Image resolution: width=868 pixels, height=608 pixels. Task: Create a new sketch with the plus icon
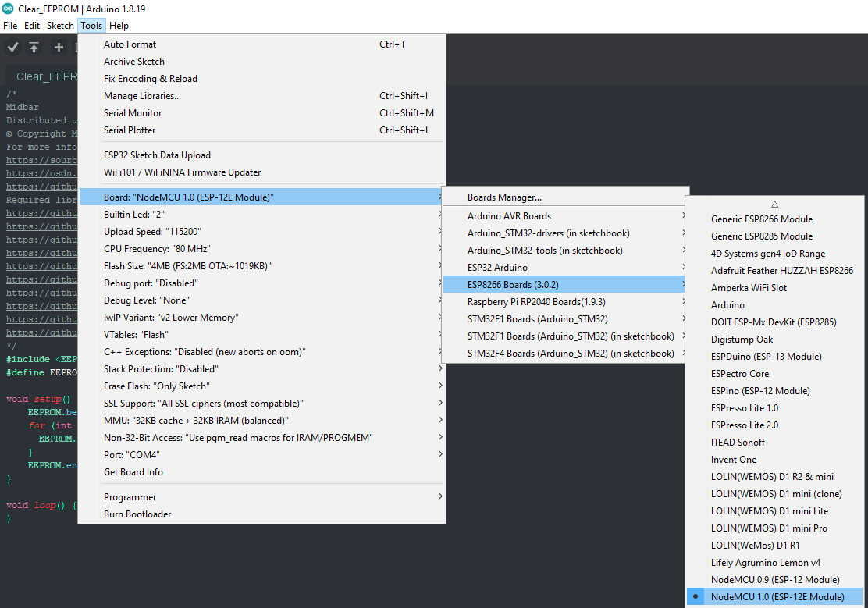[x=59, y=47]
